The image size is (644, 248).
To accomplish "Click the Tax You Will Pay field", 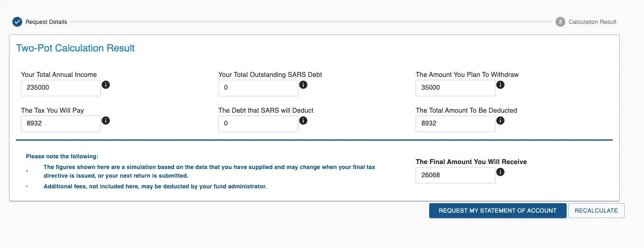I will [61, 123].
